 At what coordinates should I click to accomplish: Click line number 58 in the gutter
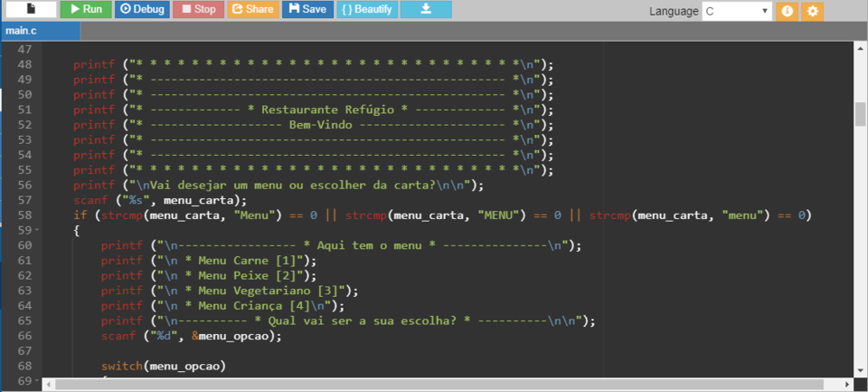(x=25, y=215)
